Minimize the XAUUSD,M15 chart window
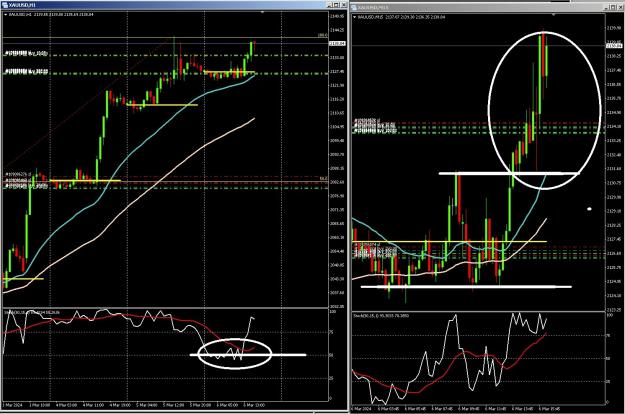The image size is (625, 414). 607,7
